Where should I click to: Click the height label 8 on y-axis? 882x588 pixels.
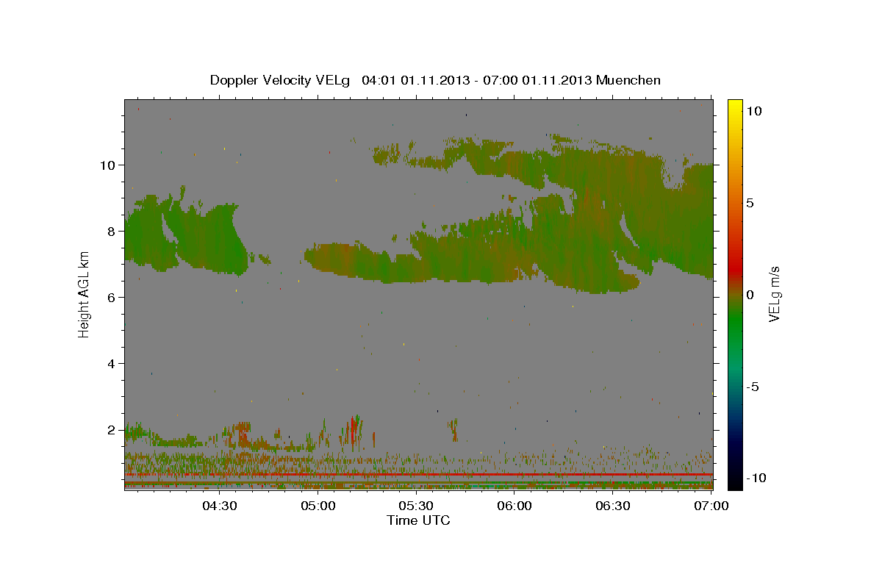[x=112, y=231]
